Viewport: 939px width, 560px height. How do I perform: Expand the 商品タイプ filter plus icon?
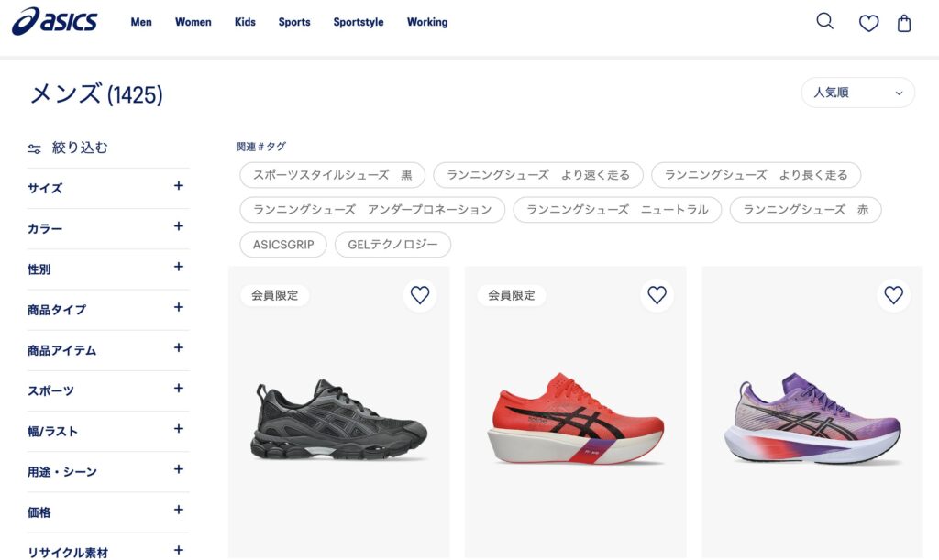pyautogui.click(x=179, y=308)
